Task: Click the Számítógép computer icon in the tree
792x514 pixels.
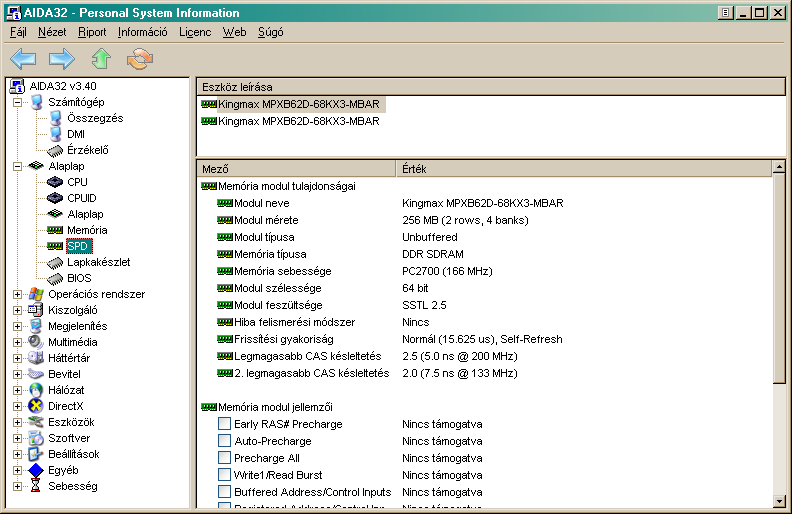Action: (36, 102)
